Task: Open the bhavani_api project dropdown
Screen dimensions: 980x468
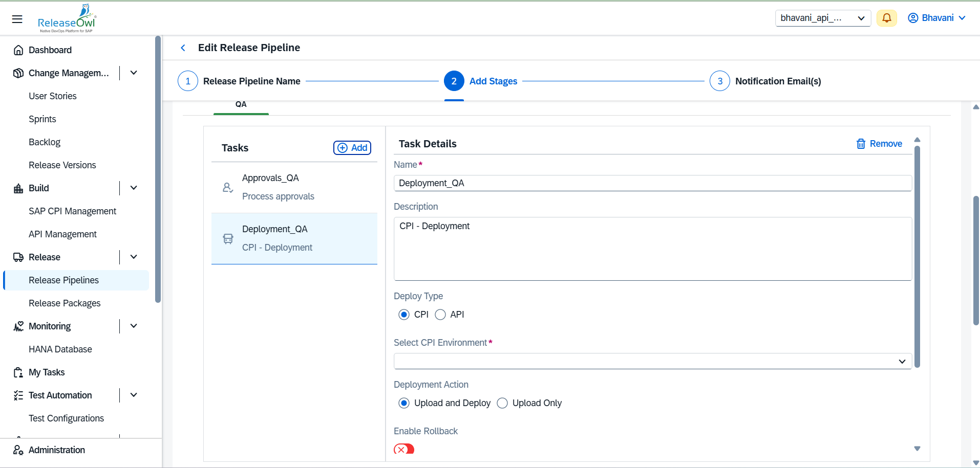Action: tap(823, 18)
